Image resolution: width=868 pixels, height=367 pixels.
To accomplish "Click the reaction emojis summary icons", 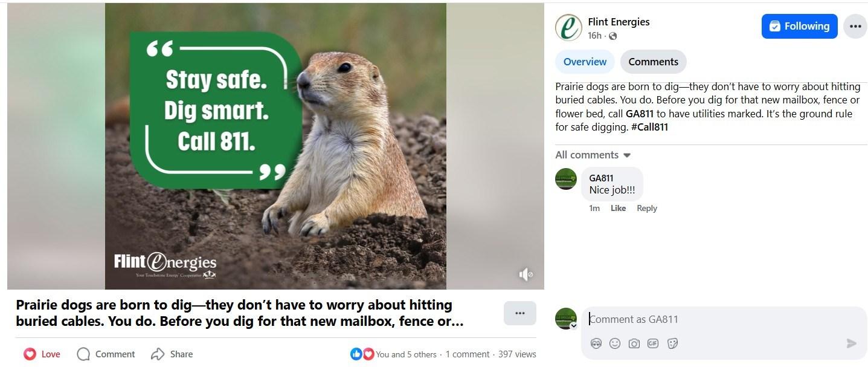I will coord(362,354).
